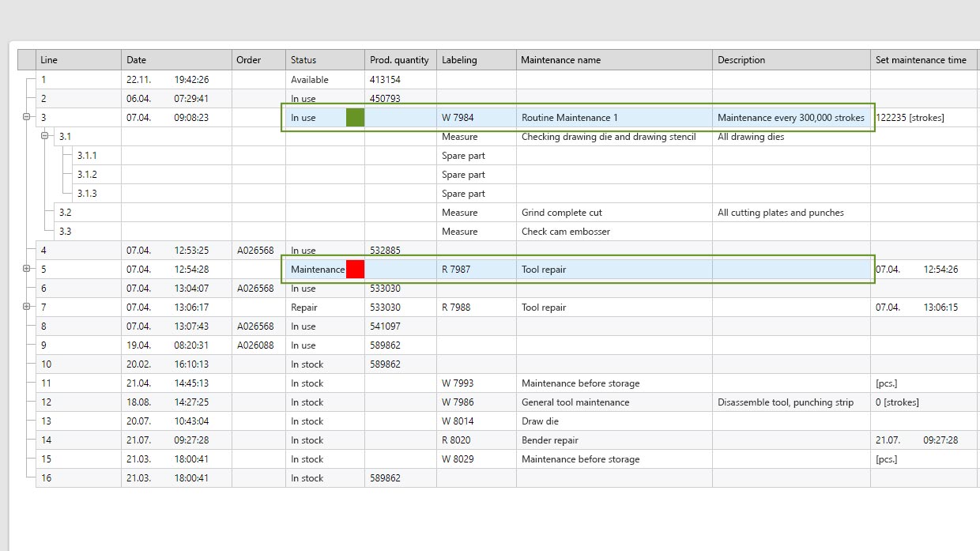Select the General tool maintenance row
This screenshot has width=980, height=551.
[x=575, y=402]
